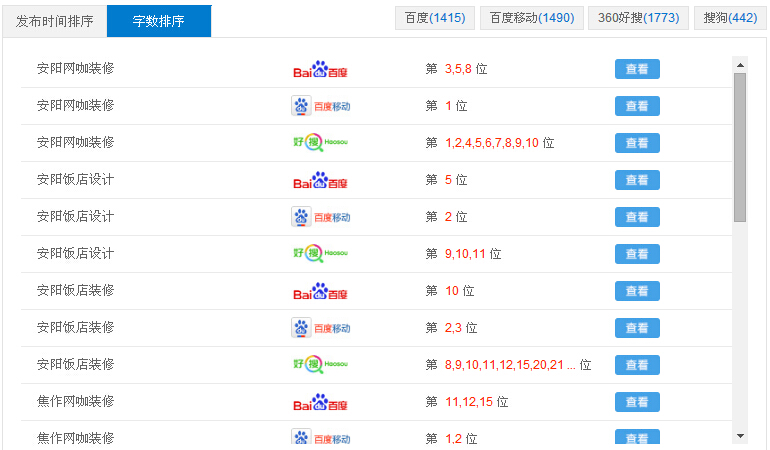
Task: Click the scrollbar up arrow
Action: click(x=740, y=64)
